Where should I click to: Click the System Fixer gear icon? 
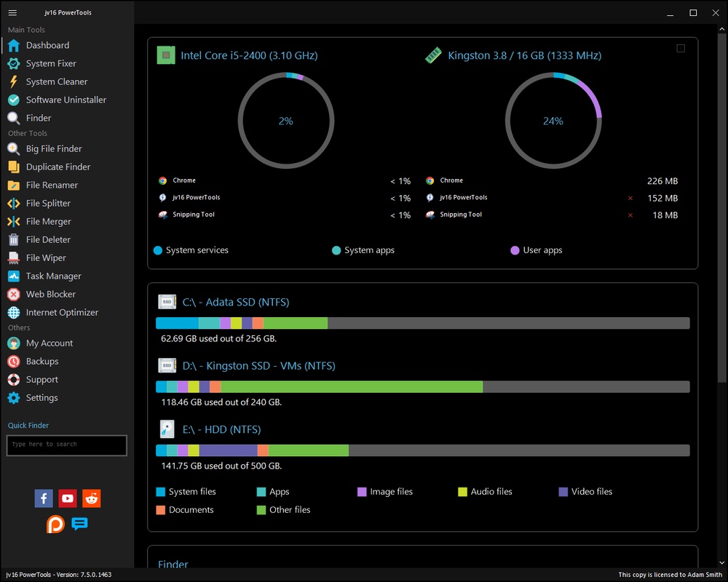click(x=14, y=63)
